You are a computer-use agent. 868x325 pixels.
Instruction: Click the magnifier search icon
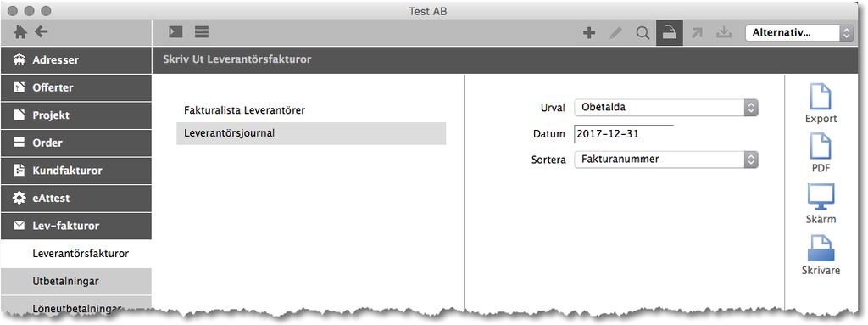643,33
